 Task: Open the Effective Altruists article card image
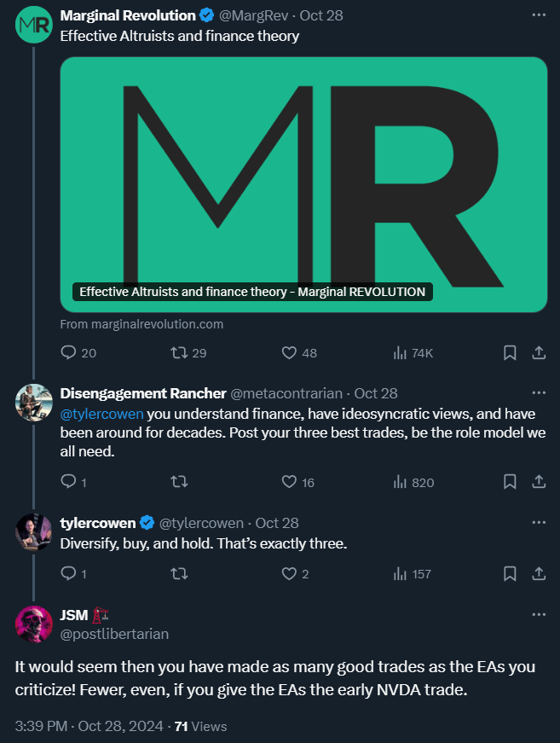303,183
